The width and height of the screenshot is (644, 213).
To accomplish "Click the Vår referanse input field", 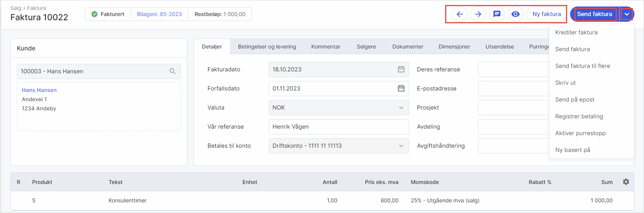I will click(338, 127).
